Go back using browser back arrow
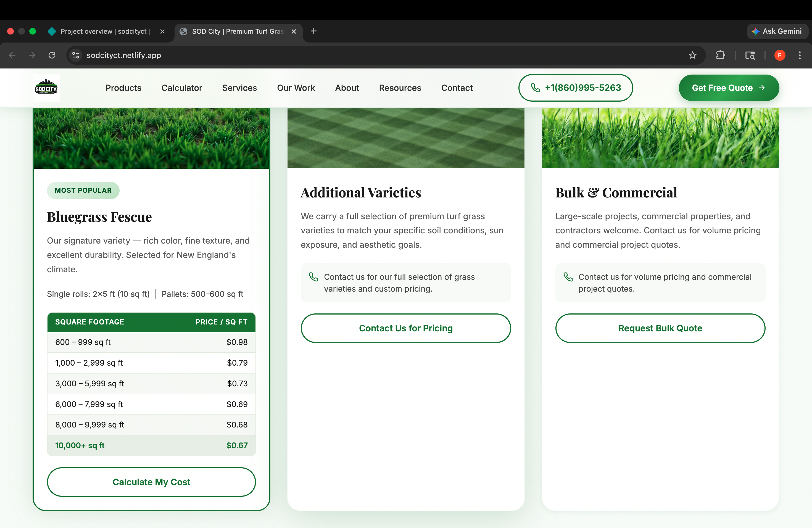812x528 pixels. [12, 55]
